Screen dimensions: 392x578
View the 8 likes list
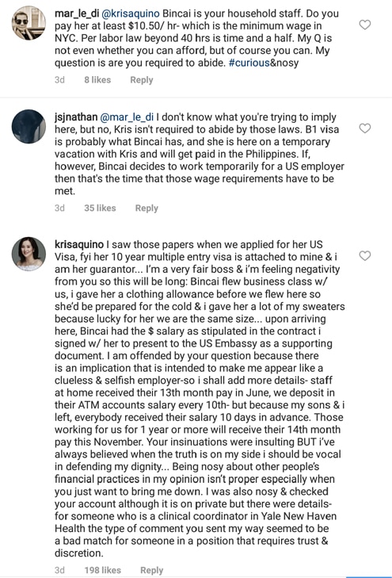click(x=97, y=80)
